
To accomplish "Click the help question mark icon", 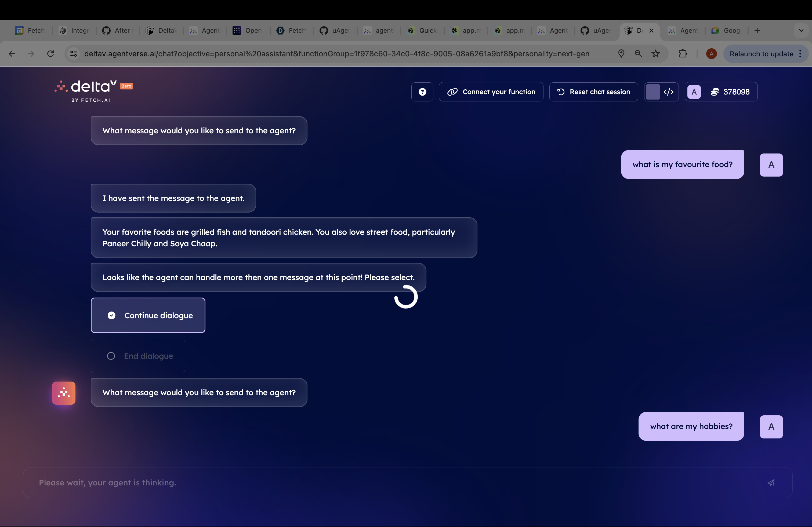I will (x=422, y=92).
